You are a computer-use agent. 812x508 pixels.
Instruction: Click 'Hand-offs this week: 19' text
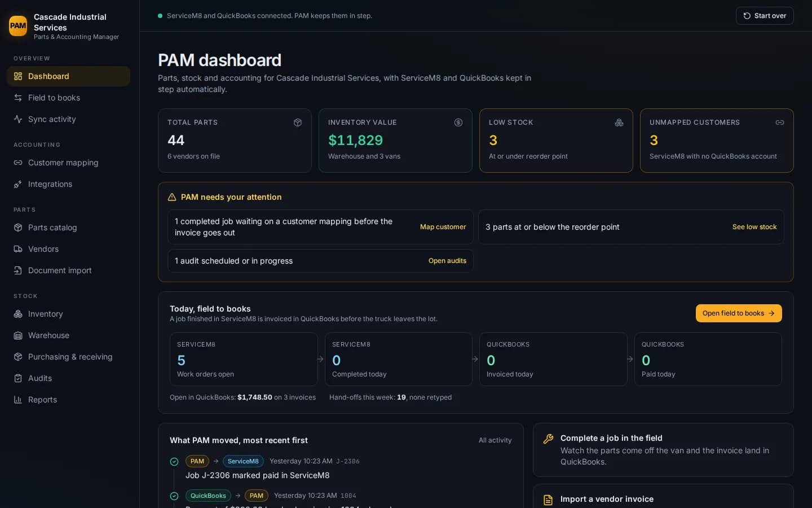pyautogui.click(x=368, y=397)
